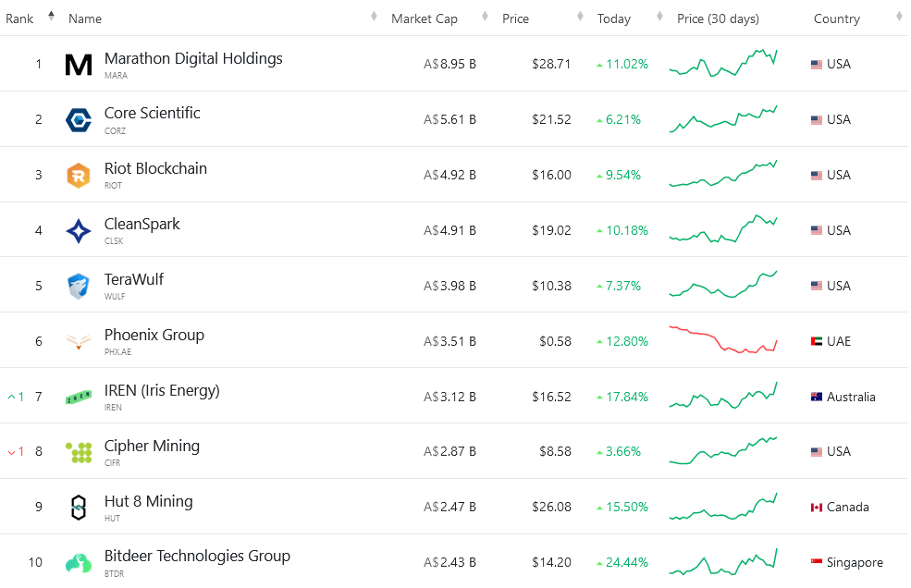This screenshot has height=588, width=911.
Task: Sort by Today column sort arrows
Action: [659, 16]
